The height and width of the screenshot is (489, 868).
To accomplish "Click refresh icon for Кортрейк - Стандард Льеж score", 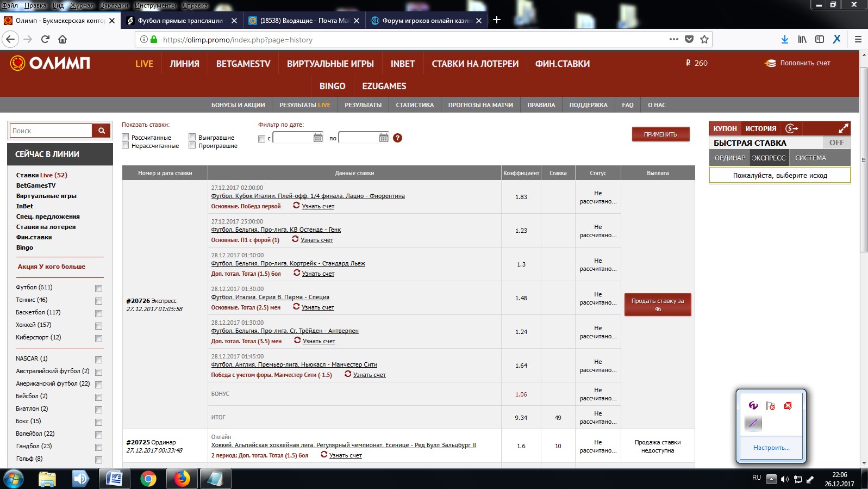I will [x=297, y=273].
